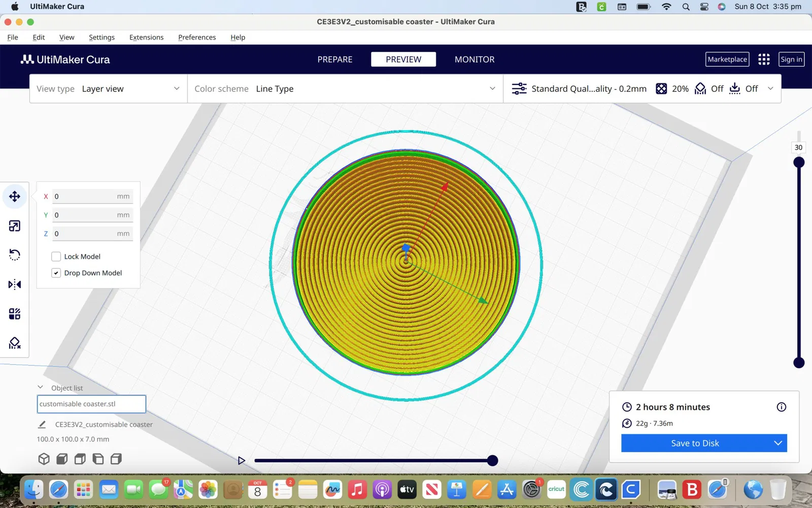
Task: Select the Move tool
Action: 15,197
